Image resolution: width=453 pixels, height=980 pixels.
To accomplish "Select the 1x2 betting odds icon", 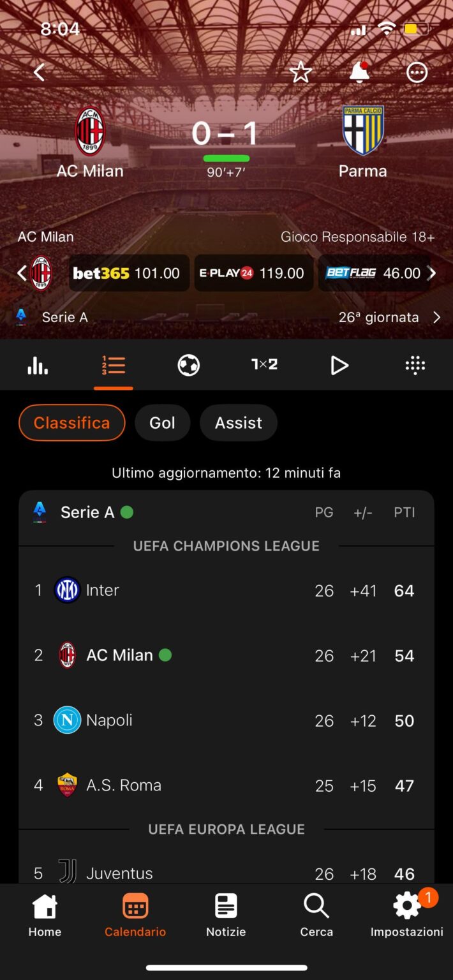I will tap(264, 364).
